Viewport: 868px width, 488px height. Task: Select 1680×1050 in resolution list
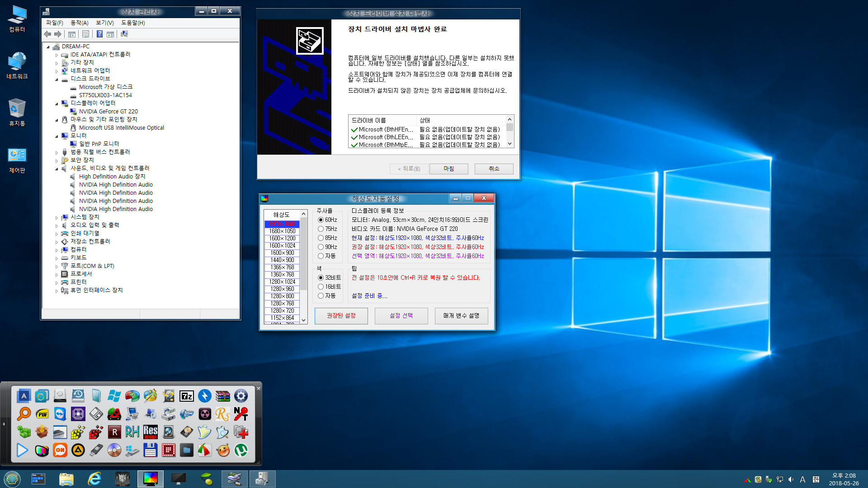click(x=282, y=231)
